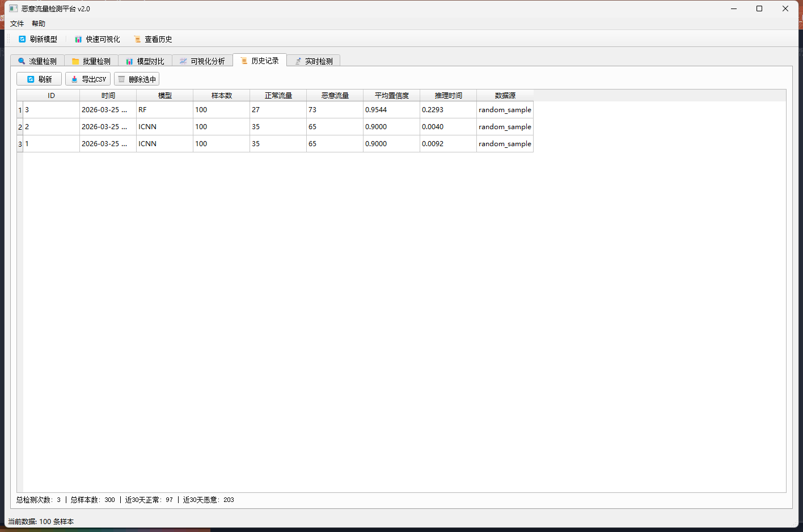The image size is (803, 532).
Task: Select the 历史记录 tab
Action: [x=260, y=61]
